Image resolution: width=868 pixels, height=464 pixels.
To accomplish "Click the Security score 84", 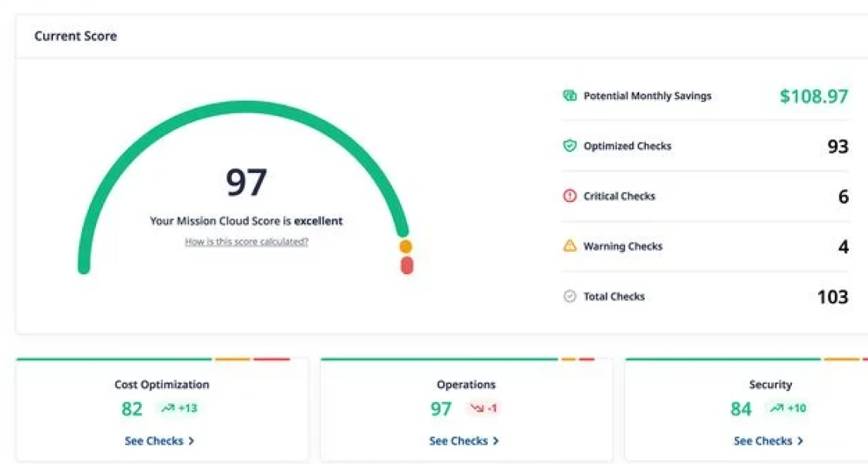I will point(740,409).
